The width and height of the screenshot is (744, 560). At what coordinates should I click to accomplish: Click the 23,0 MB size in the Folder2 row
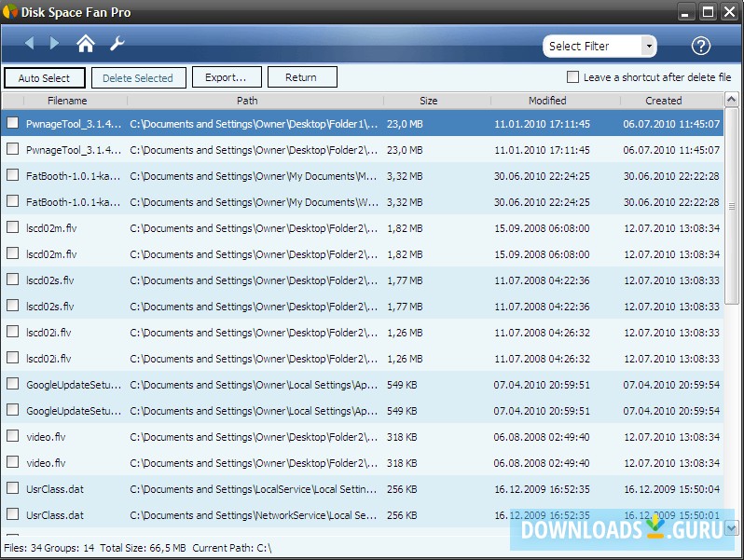point(405,150)
